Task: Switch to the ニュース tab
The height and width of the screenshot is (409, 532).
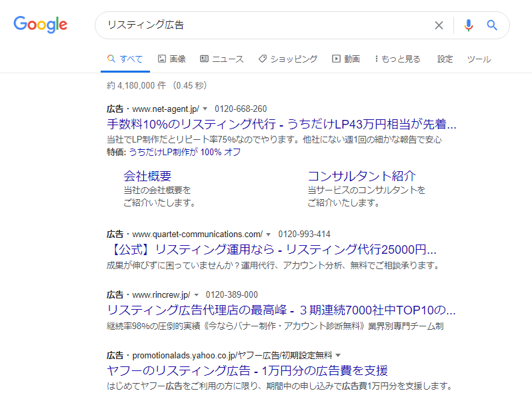Action: click(x=221, y=59)
